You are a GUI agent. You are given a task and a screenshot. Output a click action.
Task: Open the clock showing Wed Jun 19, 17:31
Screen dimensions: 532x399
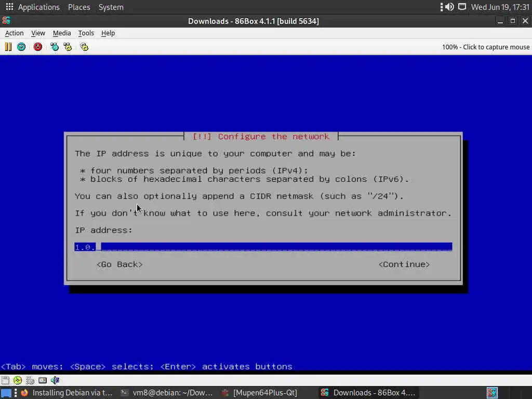[x=500, y=7]
